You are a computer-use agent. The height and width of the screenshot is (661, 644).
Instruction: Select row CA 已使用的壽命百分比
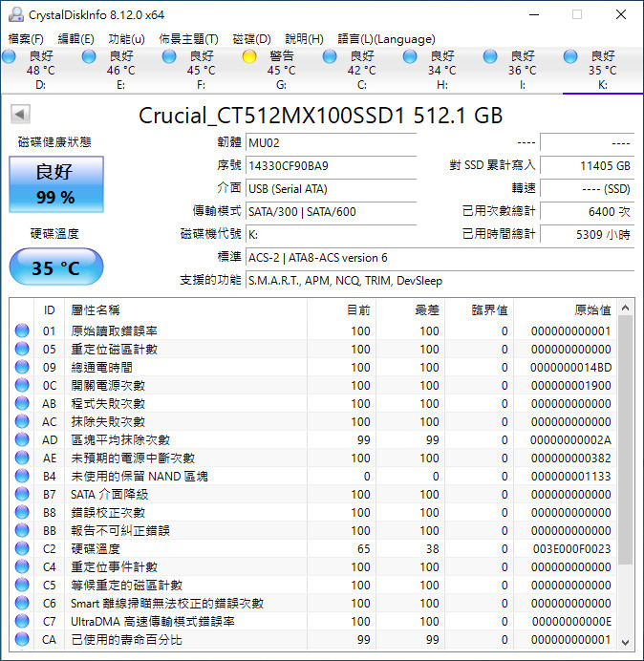coord(313,639)
